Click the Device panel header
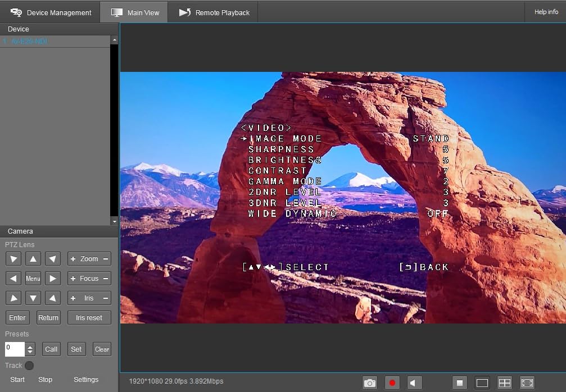Viewport: 566px width, 392px height. point(59,29)
